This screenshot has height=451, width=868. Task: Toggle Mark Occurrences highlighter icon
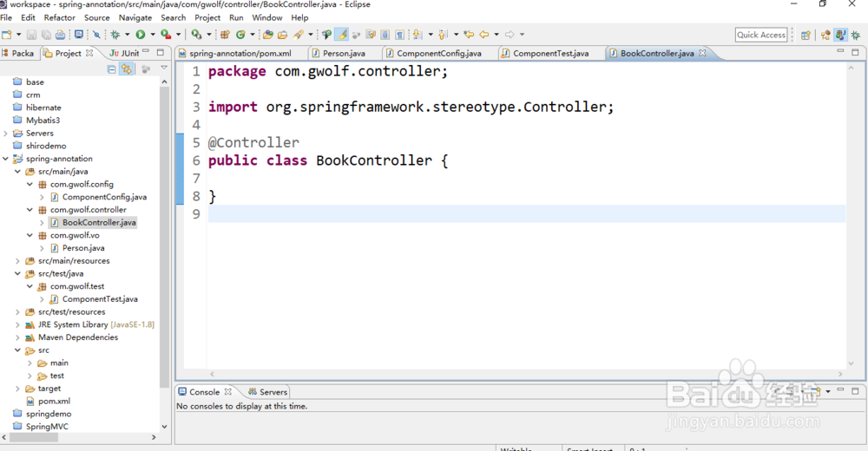(342, 35)
